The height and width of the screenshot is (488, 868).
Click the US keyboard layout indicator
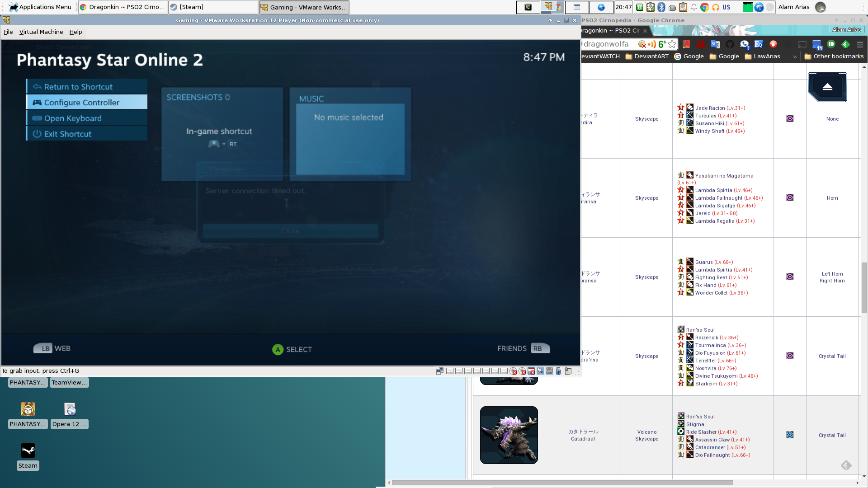coord(726,7)
